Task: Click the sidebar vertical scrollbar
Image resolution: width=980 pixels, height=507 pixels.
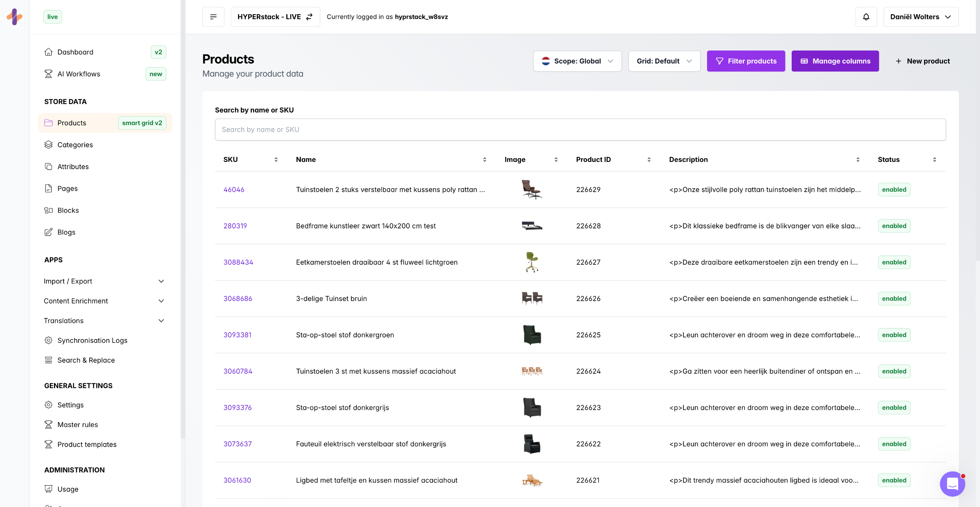Action: (x=183, y=230)
